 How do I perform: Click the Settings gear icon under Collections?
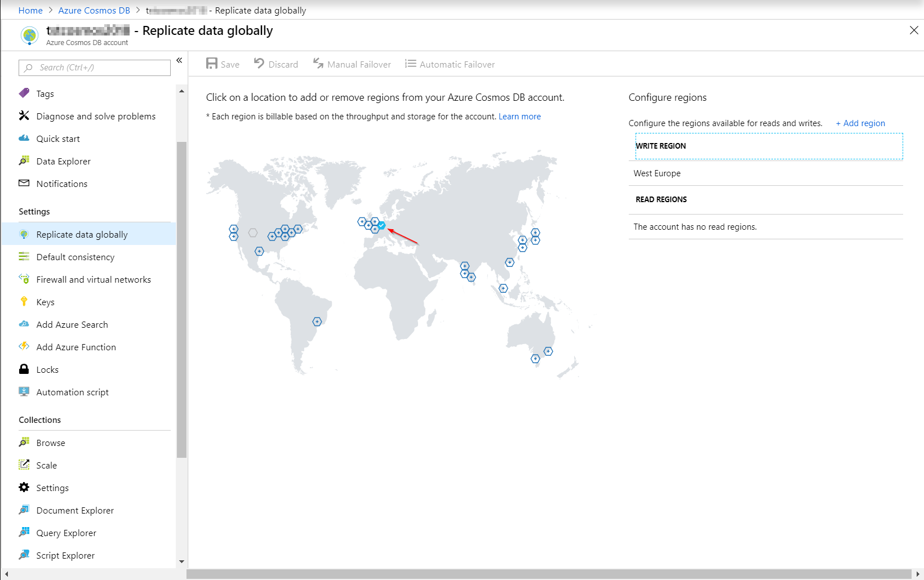tap(24, 487)
